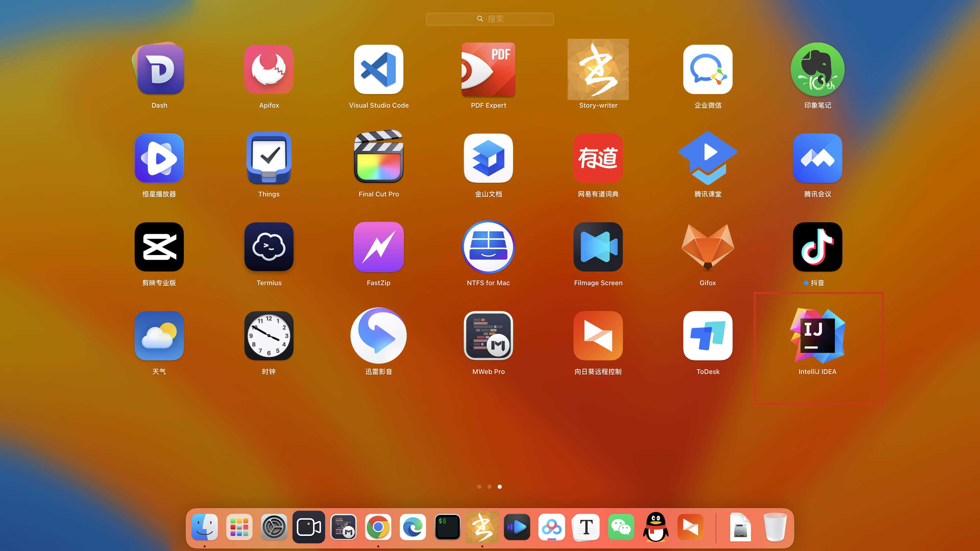
Task: Open Visual Studio Code
Action: click(378, 69)
